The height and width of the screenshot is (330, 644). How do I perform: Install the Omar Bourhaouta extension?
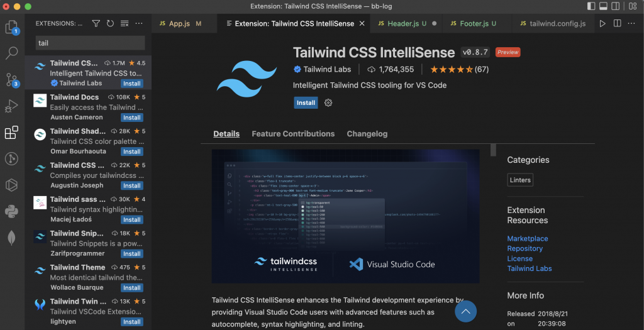pos(132,151)
